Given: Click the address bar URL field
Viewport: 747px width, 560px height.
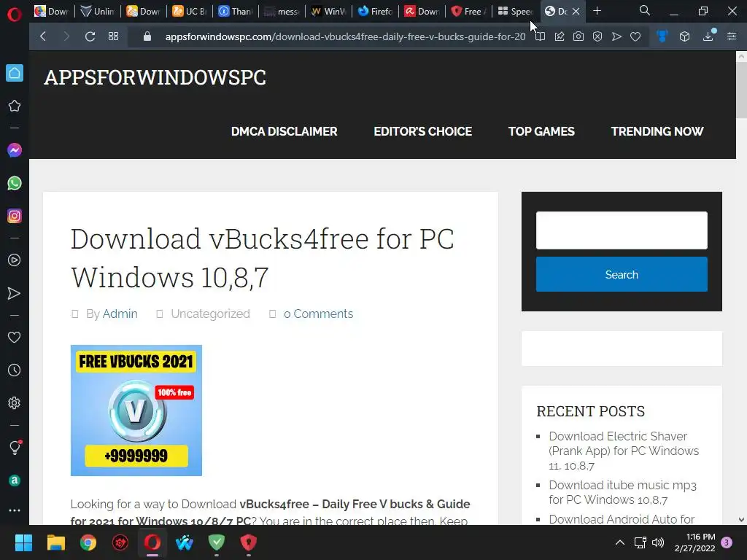Looking at the screenshot, I should (x=345, y=36).
